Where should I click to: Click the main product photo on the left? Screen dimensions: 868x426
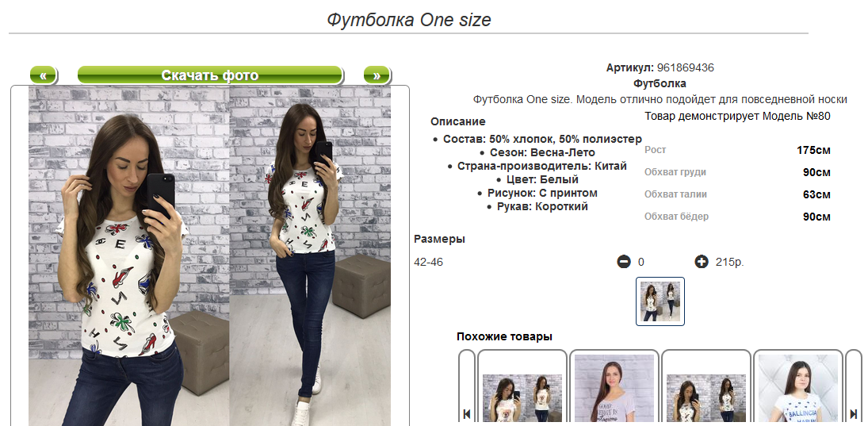(x=129, y=256)
